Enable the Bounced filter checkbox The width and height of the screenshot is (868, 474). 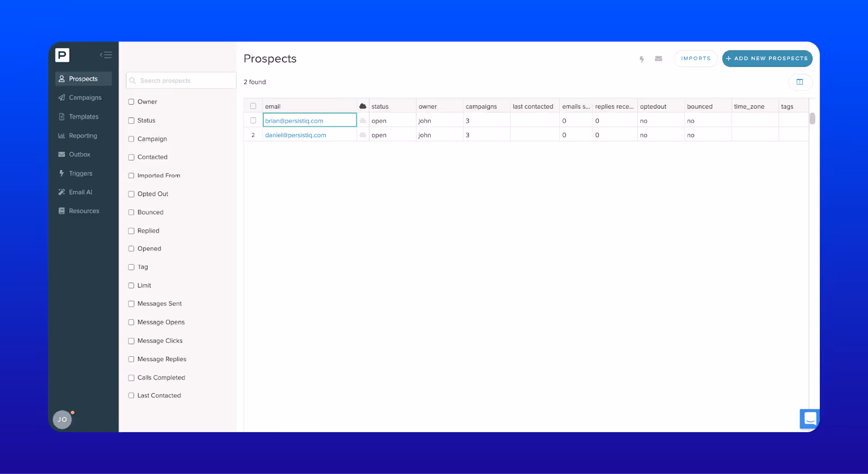click(131, 213)
